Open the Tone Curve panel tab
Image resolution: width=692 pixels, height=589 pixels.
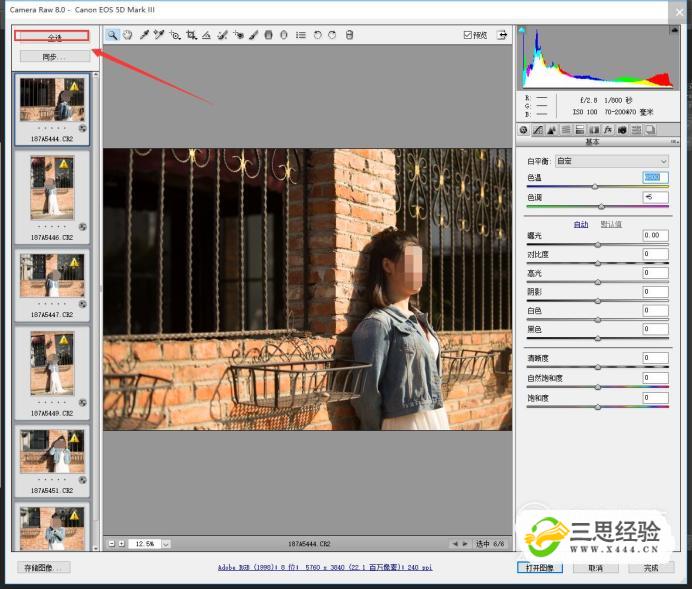(537, 130)
